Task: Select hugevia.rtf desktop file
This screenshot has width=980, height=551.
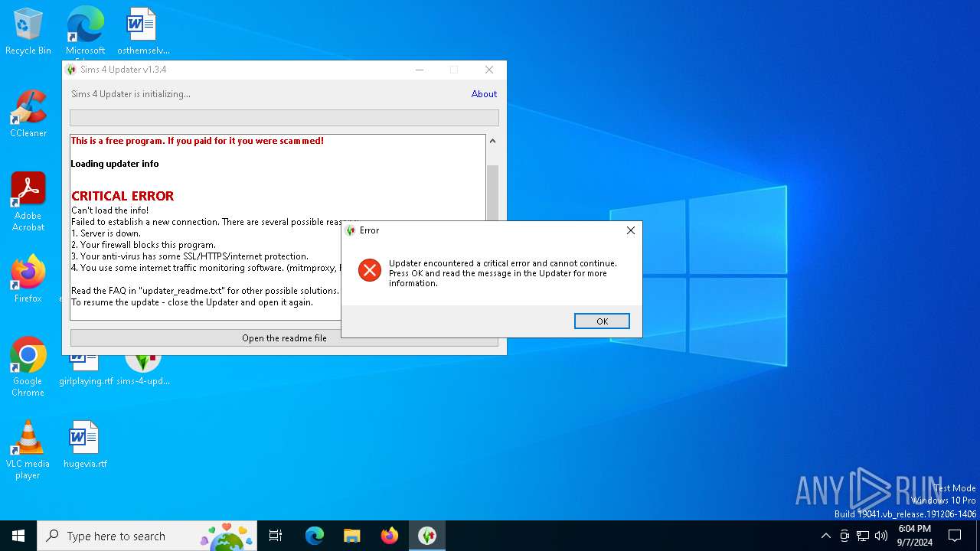Action: pyautogui.click(x=85, y=444)
